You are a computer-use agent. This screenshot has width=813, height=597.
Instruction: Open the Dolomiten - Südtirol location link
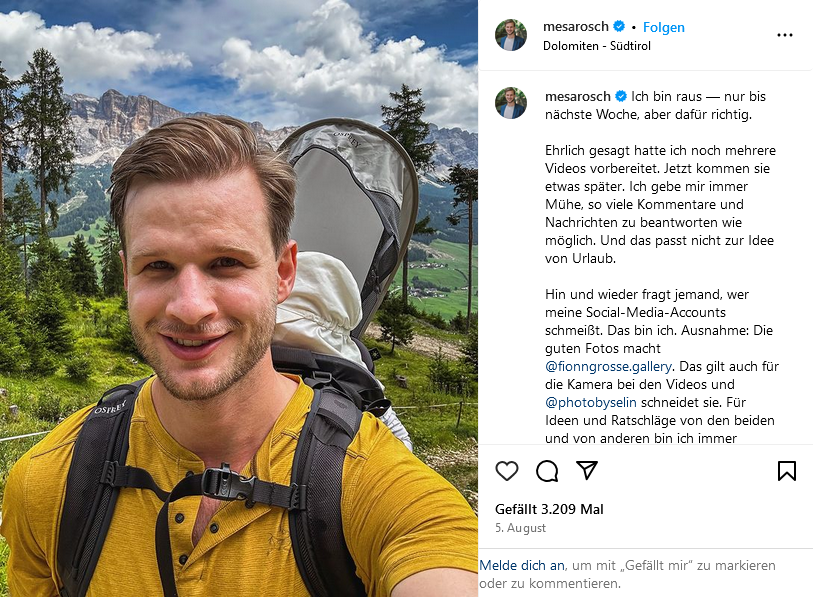pyautogui.click(x=596, y=46)
